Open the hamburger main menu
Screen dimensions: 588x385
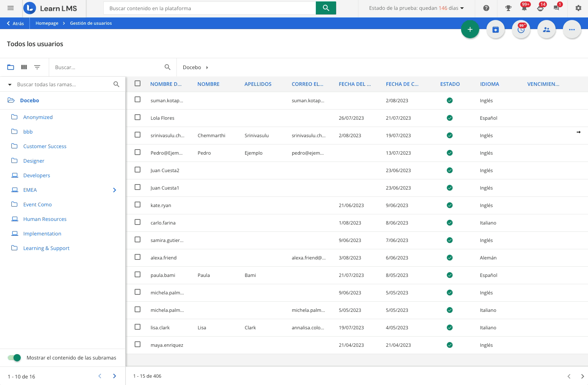(11, 8)
